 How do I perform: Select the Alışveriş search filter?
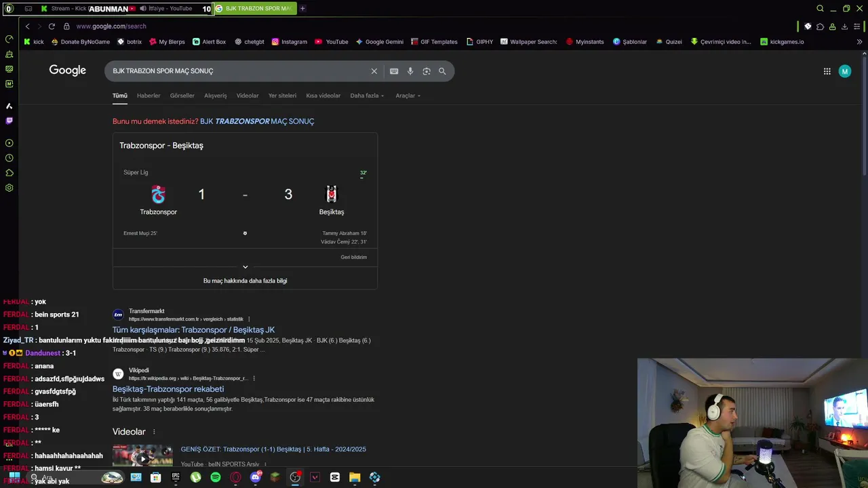[x=216, y=96]
